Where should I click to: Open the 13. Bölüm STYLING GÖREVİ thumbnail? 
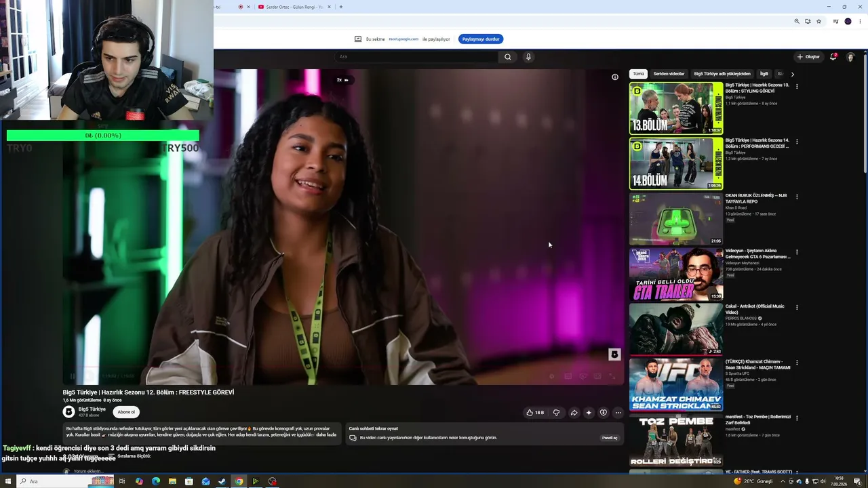tap(676, 108)
